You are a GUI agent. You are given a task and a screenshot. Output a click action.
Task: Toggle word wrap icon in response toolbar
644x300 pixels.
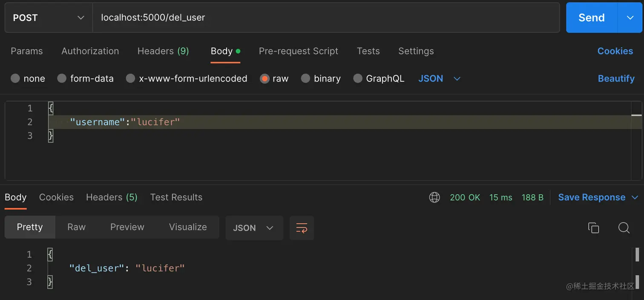coord(302,228)
